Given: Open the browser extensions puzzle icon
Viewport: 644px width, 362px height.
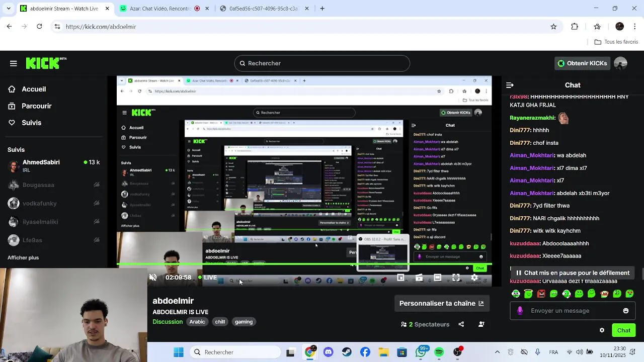Looking at the screenshot, I should pos(575,27).
